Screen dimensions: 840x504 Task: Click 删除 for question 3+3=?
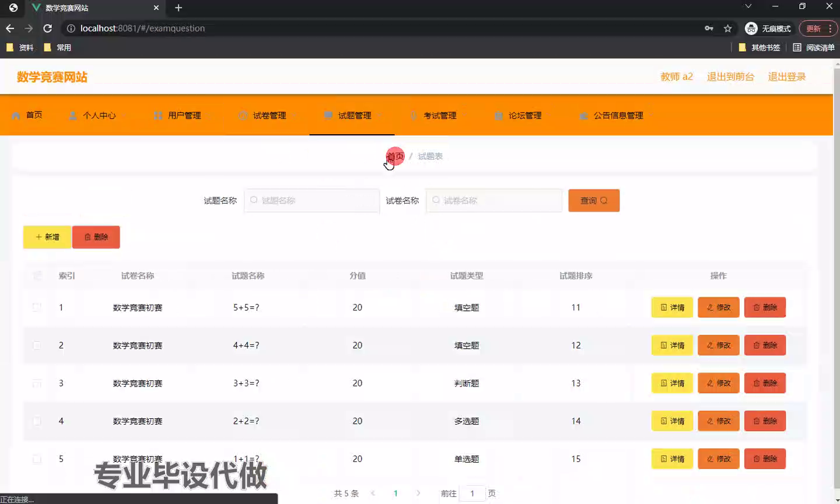[765, 383]
